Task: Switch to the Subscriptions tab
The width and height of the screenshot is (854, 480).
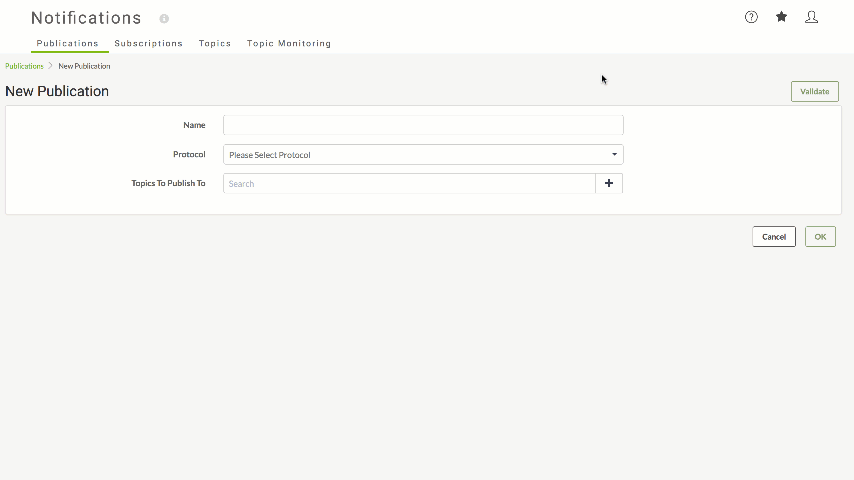Action: [x=148, y=43]
